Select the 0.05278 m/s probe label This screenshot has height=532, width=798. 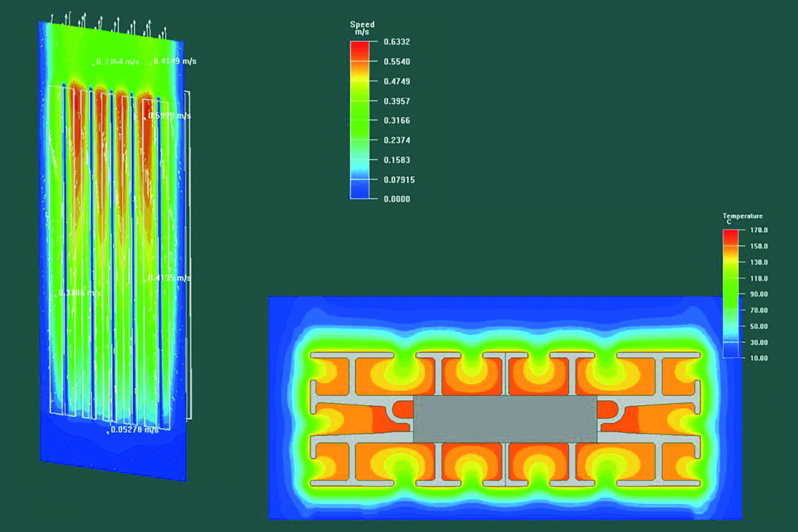(134, 430)
